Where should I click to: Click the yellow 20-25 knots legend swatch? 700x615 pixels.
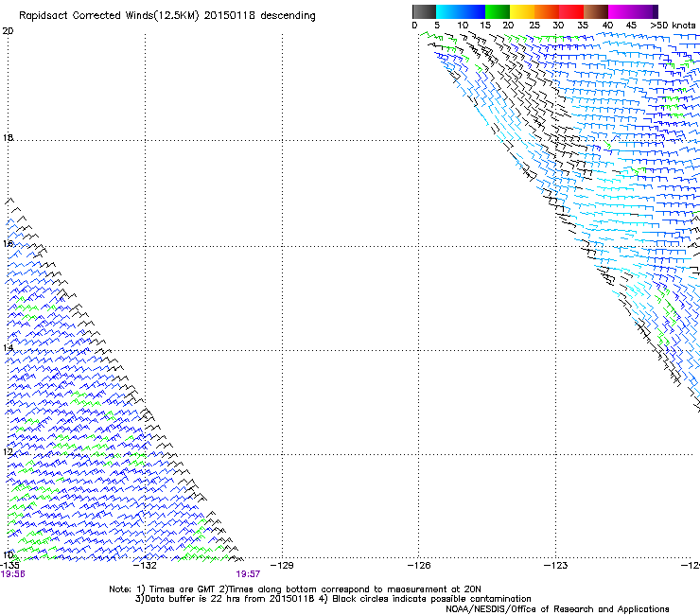point(522,11)
